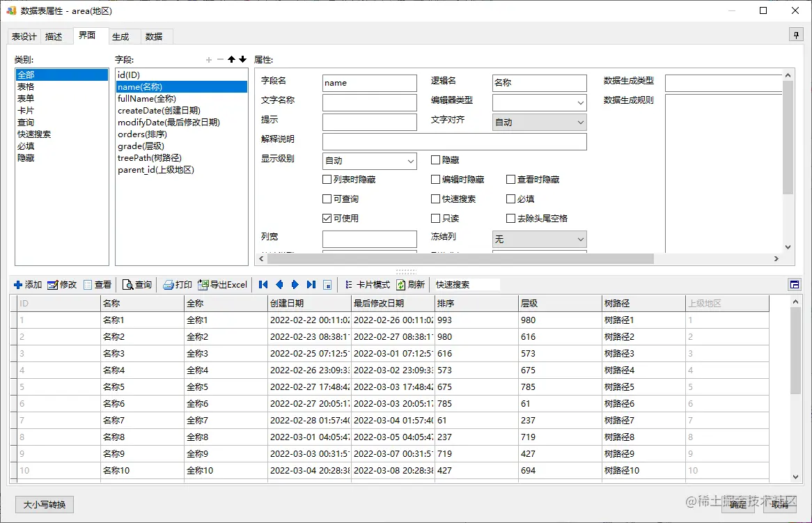Go to the first page of records
812x523 pixels.
(263, 285)
